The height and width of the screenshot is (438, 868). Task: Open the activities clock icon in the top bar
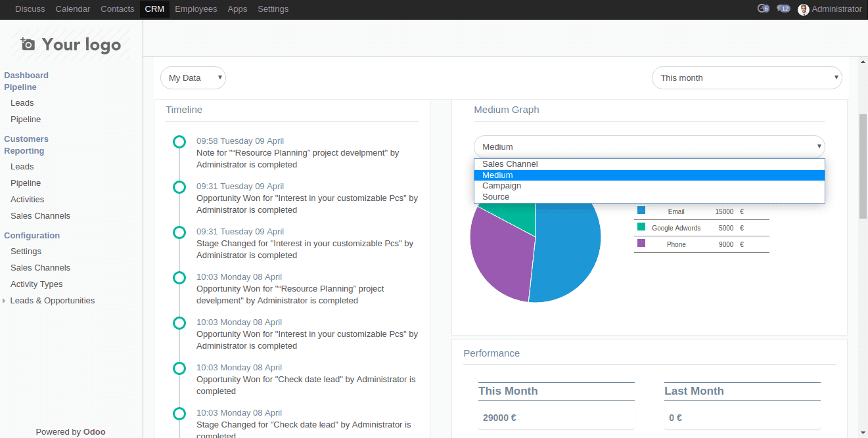(763, 9)
